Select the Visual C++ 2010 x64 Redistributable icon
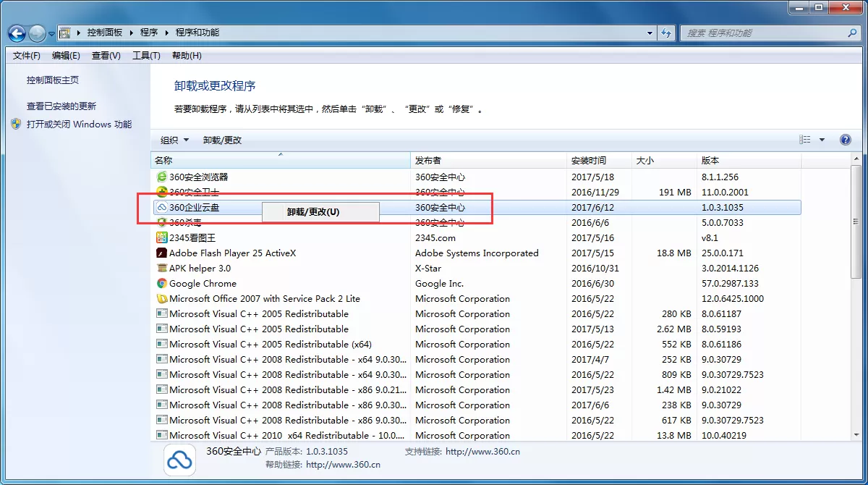 coord(162,435)
